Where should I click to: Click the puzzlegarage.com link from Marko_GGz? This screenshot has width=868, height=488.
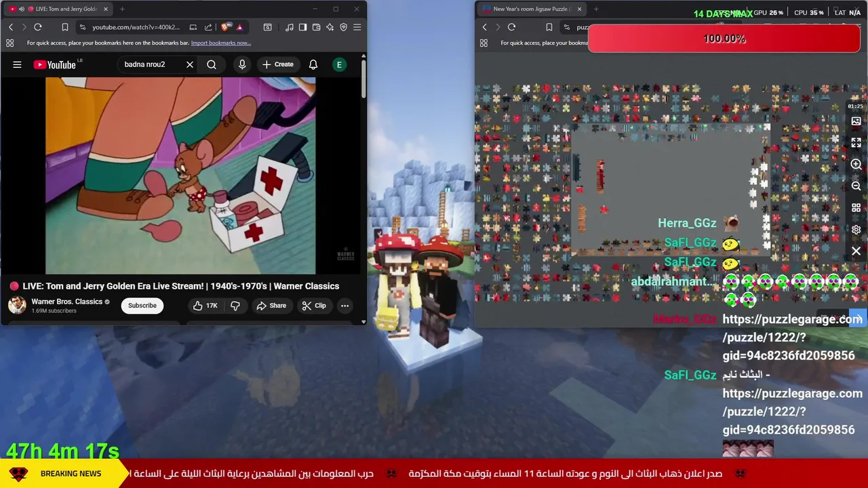tap(791, 338)
